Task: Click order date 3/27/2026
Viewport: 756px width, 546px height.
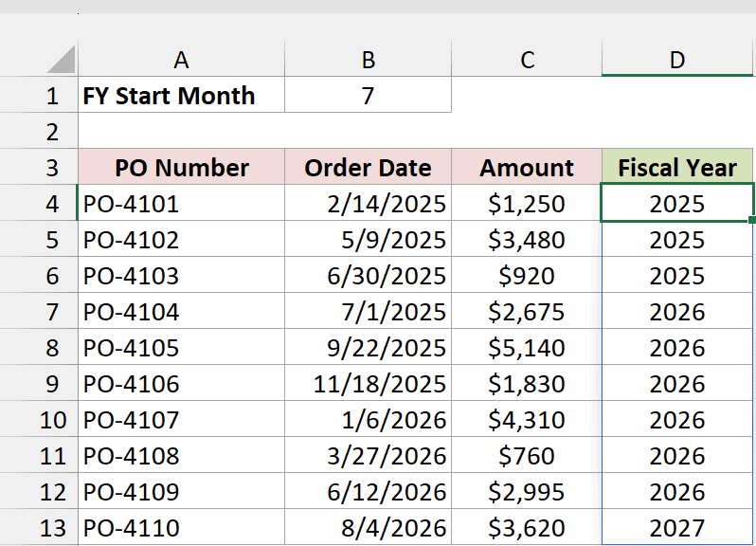Action: pos(368,455)
